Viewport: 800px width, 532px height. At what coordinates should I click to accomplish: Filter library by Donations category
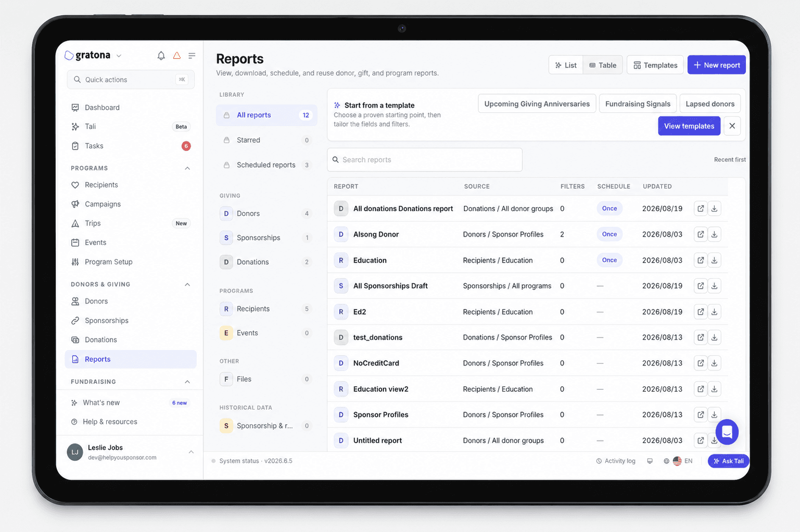(266, 262)
